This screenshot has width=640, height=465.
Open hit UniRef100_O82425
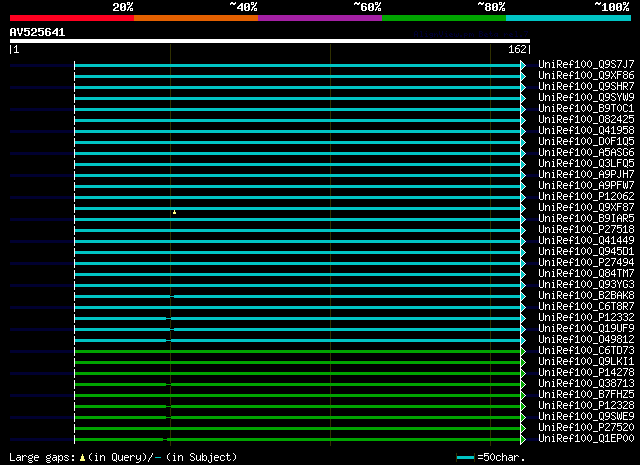click(x=586, y=120)
